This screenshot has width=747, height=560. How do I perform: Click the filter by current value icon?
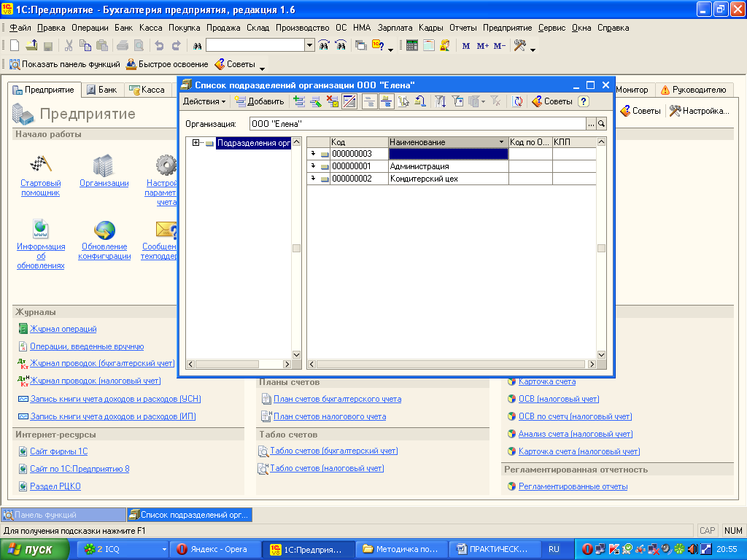coord(458,101)
